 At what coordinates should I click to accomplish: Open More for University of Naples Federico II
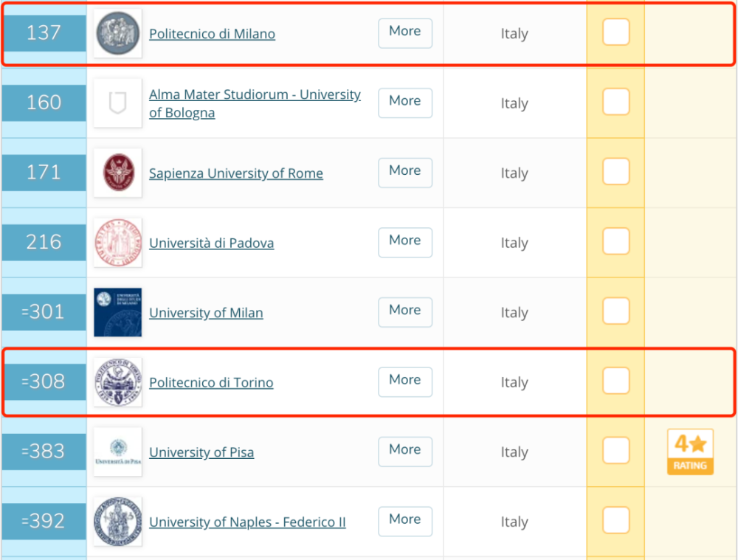[x=405, y=522]
